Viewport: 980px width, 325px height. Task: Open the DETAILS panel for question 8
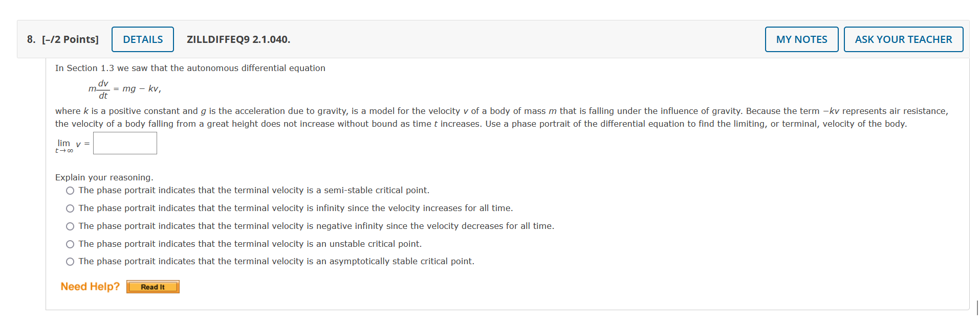click(142, 39)
